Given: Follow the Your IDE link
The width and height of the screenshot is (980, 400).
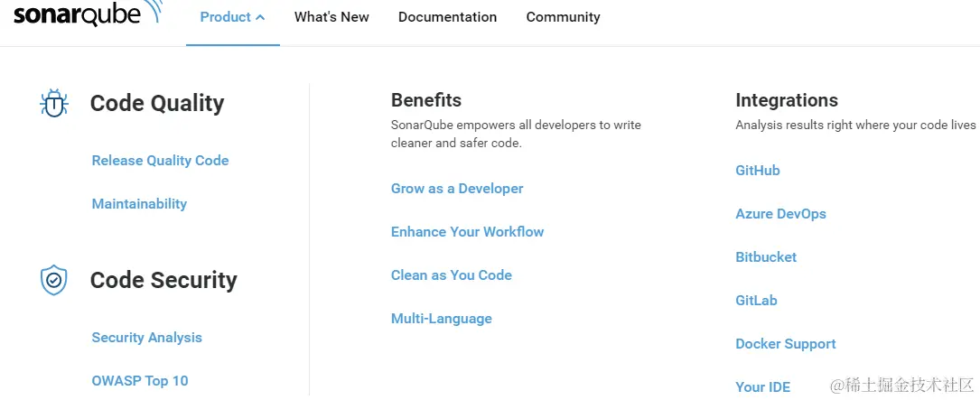Looking at the screenshot, I should pyautogui.click(x=762, y=386).
